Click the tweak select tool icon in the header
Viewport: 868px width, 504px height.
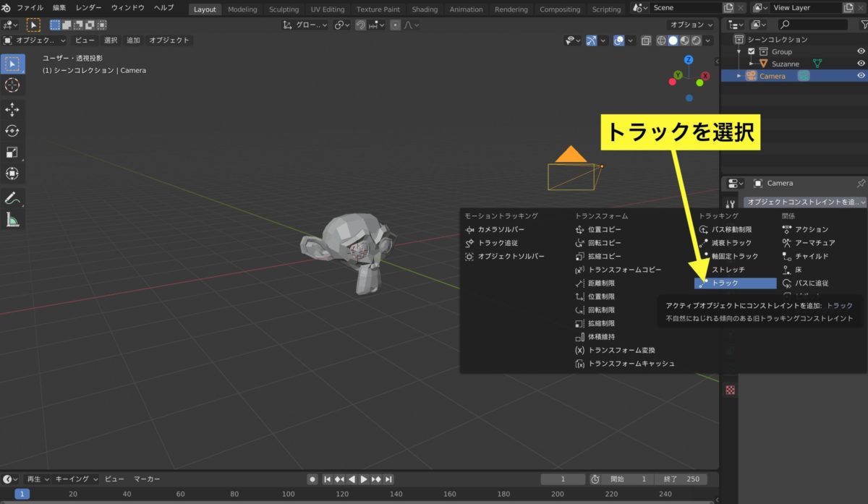34,25
